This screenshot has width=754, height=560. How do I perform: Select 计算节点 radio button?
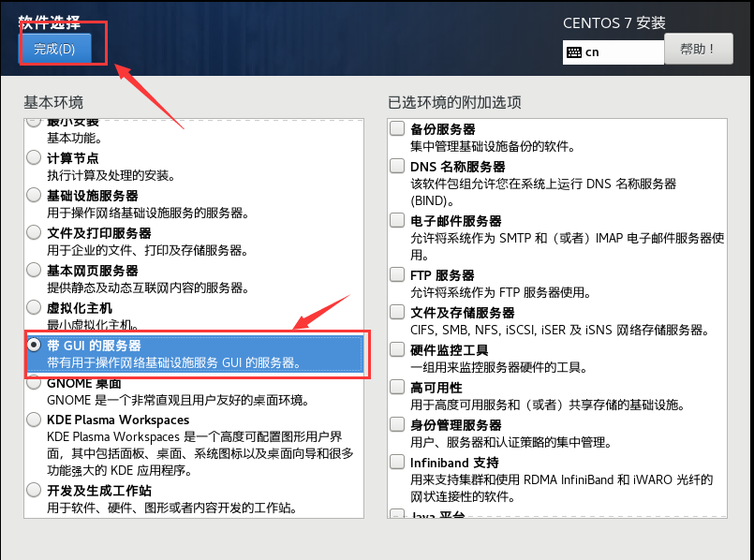click(34, 157)
